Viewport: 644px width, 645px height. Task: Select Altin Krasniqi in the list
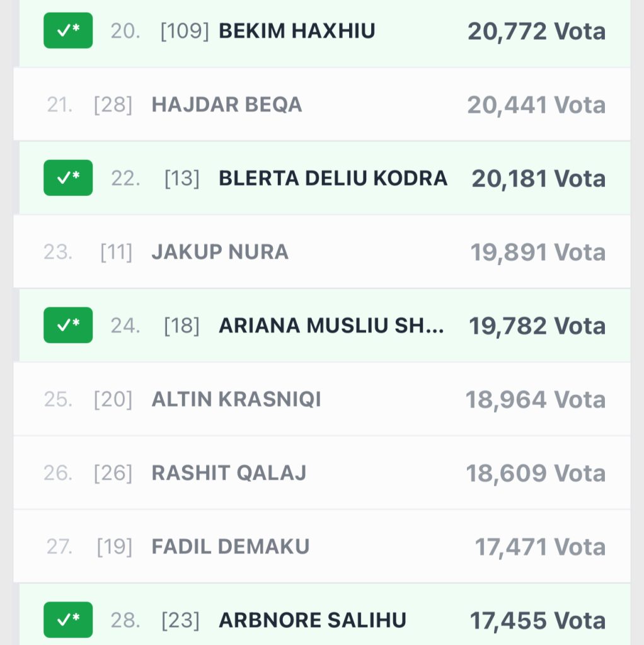pyautogui.click(x=236, y=399)
